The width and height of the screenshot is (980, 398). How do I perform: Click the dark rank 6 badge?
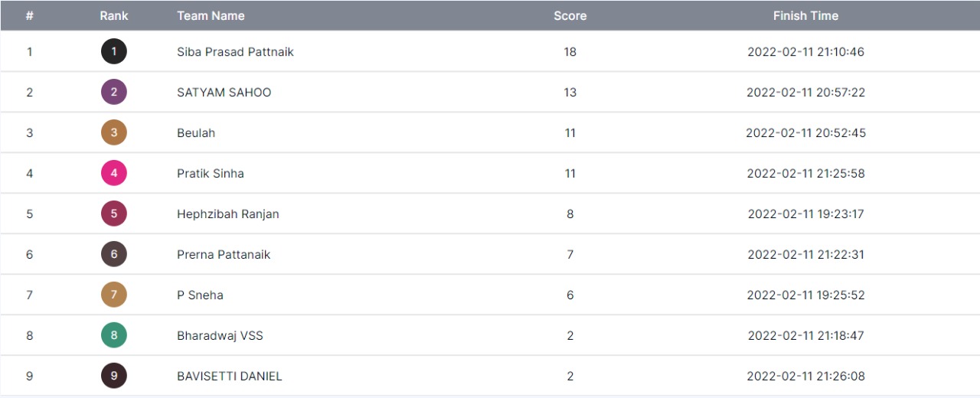(x=114, y=254)
